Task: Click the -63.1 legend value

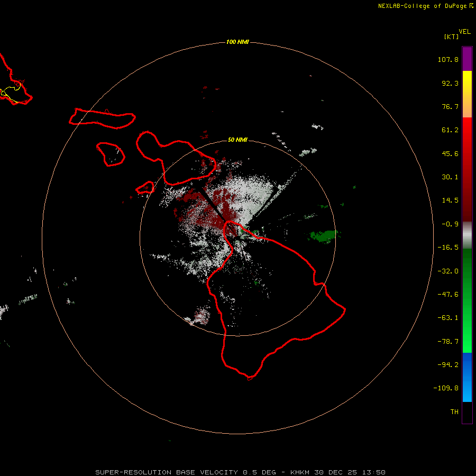Action: point(448,318)
